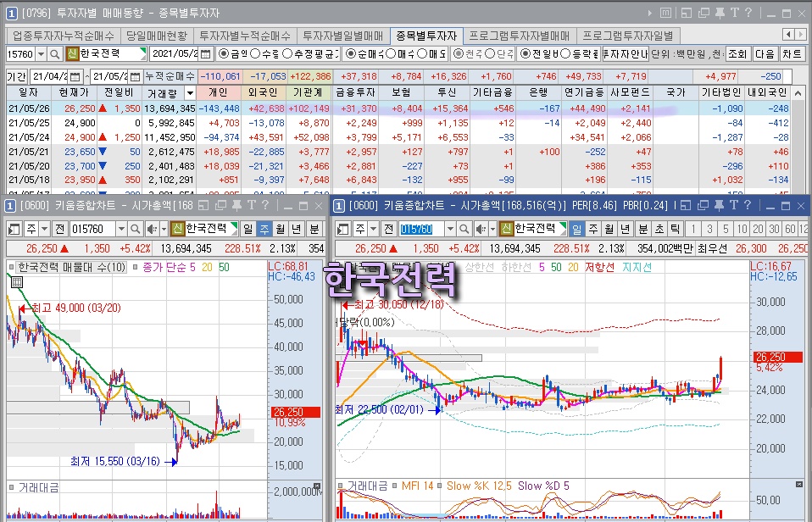This screenshot has height=522, width=812.
Task: Pin the right 키움종합차트 window
Action: pyautogui.click(x=720, y=206)
